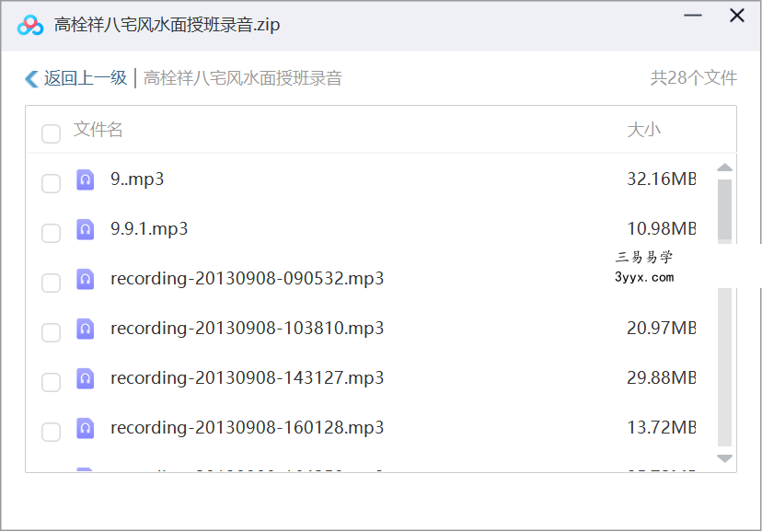Click the 32.16MB size value
Screen dimensions: 762x532
[x=662, y=179]
